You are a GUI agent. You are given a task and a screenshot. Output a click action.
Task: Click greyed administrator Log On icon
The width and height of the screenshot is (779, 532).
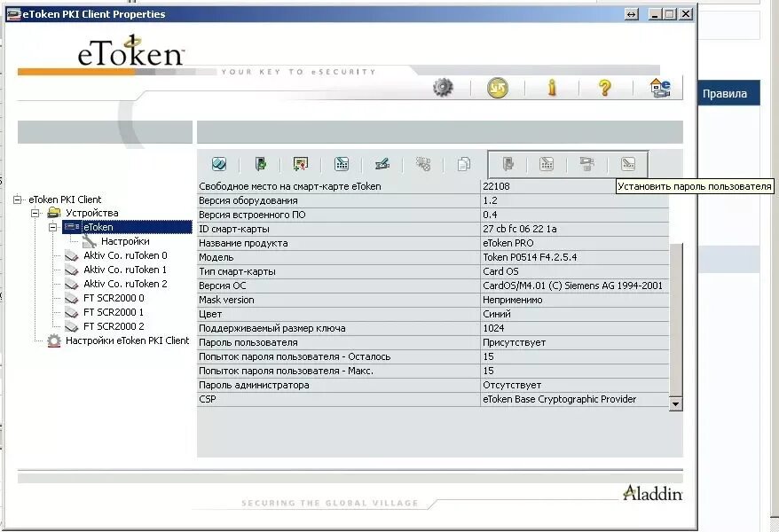508,164
